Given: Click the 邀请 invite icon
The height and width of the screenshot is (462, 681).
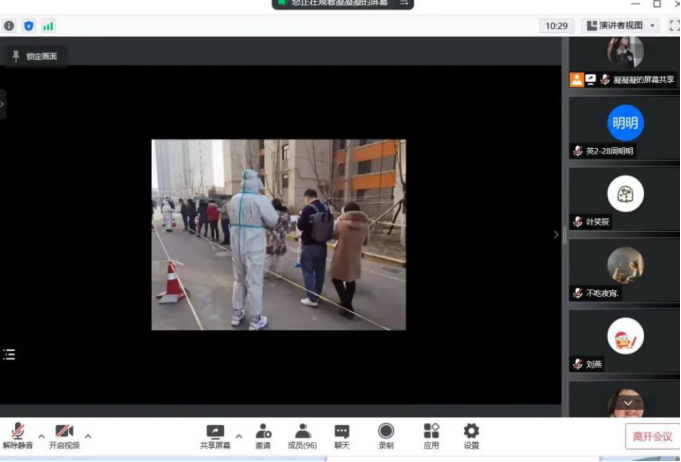Looking at the screenshot, I should (x=263, y=431).
